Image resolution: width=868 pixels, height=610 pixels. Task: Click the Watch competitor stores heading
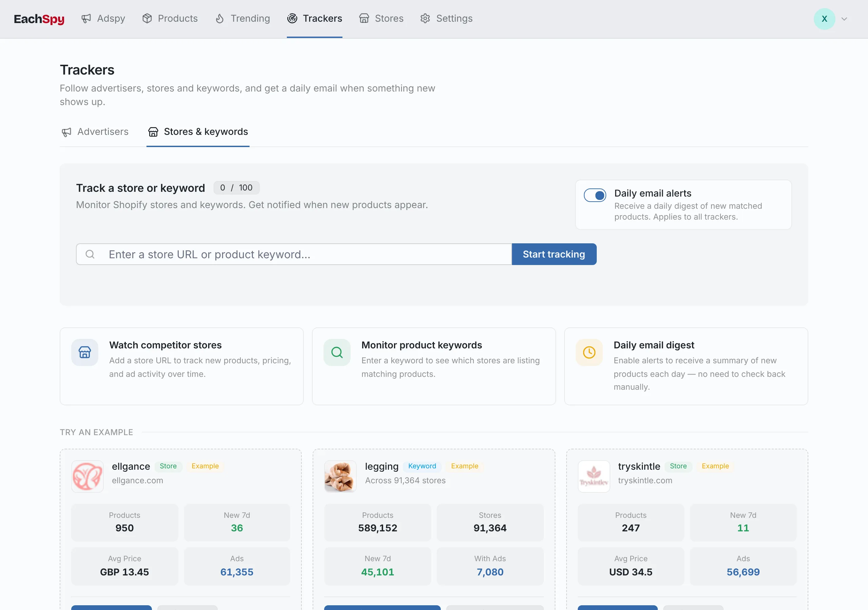[165, 345]
